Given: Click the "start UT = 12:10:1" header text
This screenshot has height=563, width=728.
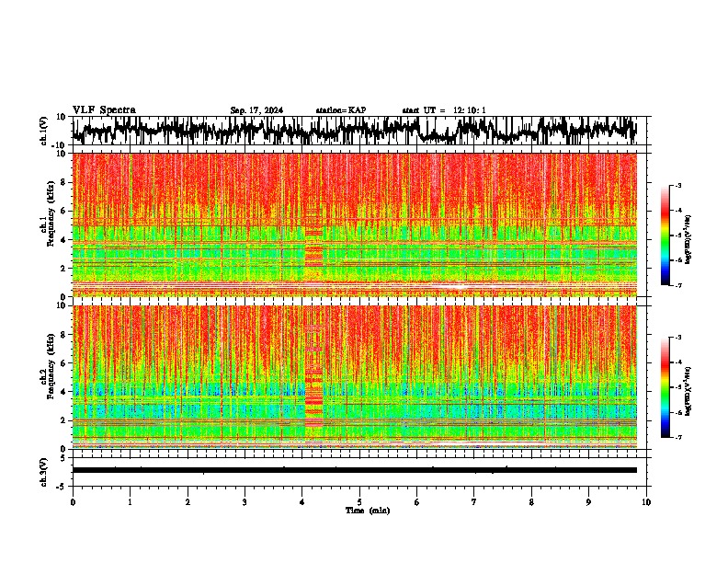Looking at the screenshot, I should 444,110.
